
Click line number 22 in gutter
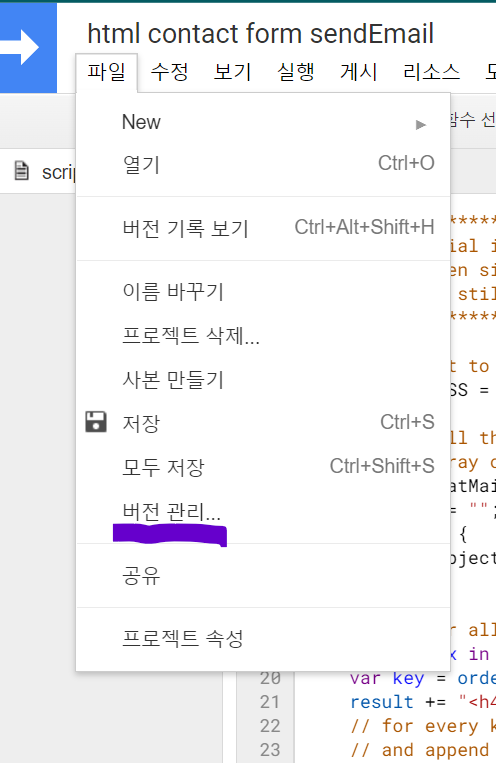click(270, 726)
